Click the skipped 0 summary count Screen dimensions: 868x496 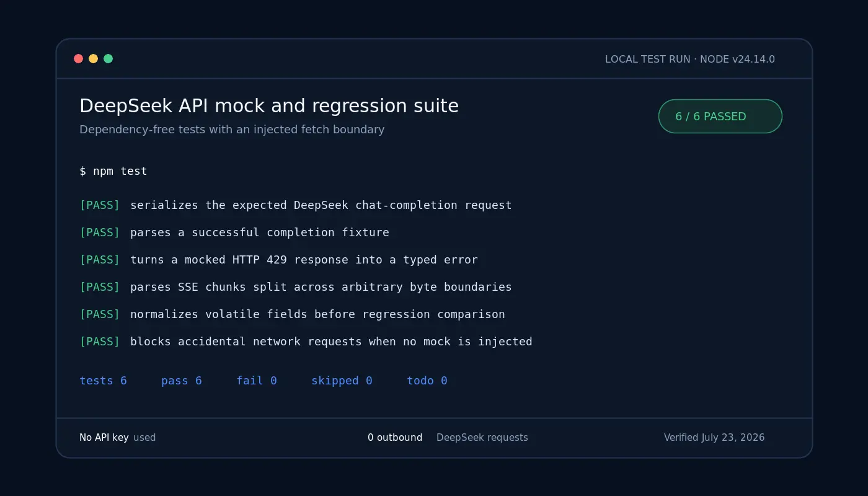342,381
